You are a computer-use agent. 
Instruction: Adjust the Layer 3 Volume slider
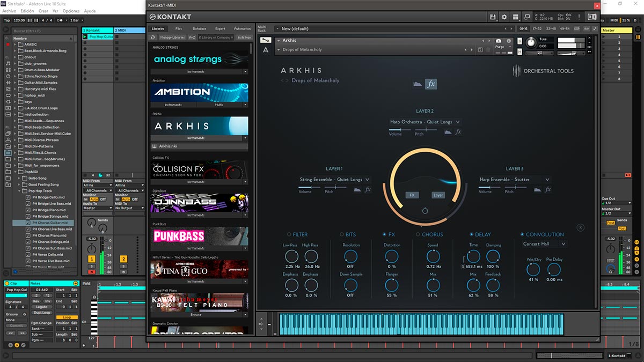pyautogui.click(x=489, y=187)
